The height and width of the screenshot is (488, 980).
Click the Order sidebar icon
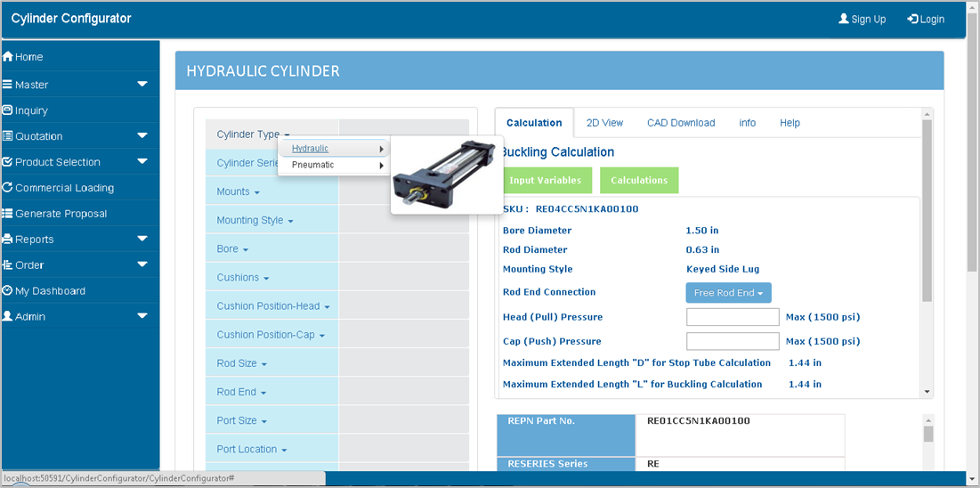(x=7, y=264)
